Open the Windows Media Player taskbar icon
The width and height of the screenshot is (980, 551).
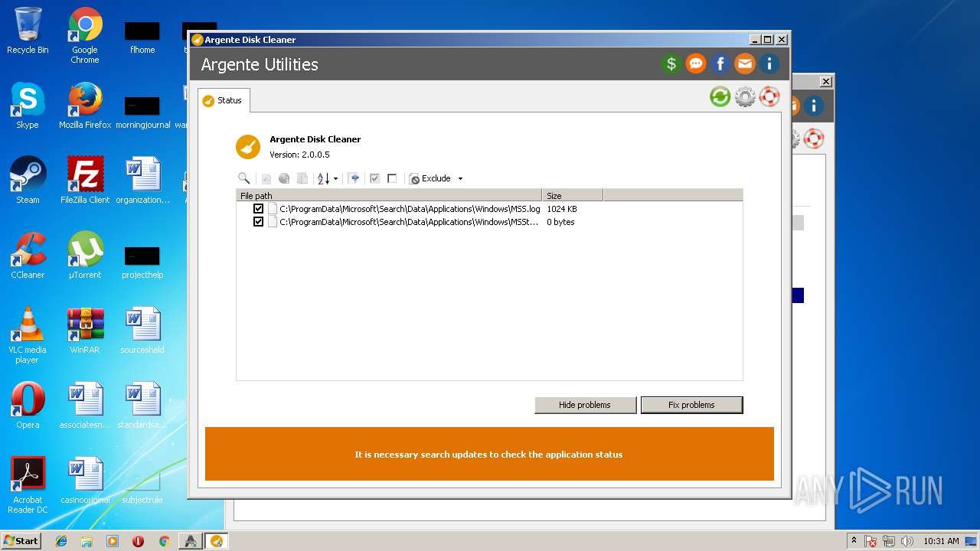113,541
